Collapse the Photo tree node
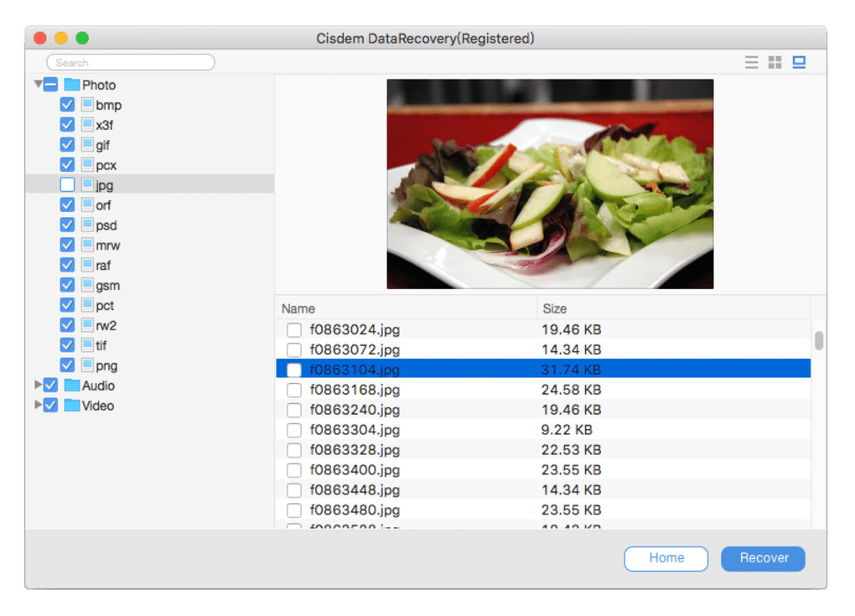This screenshot has height=616, width=855. 38,84
